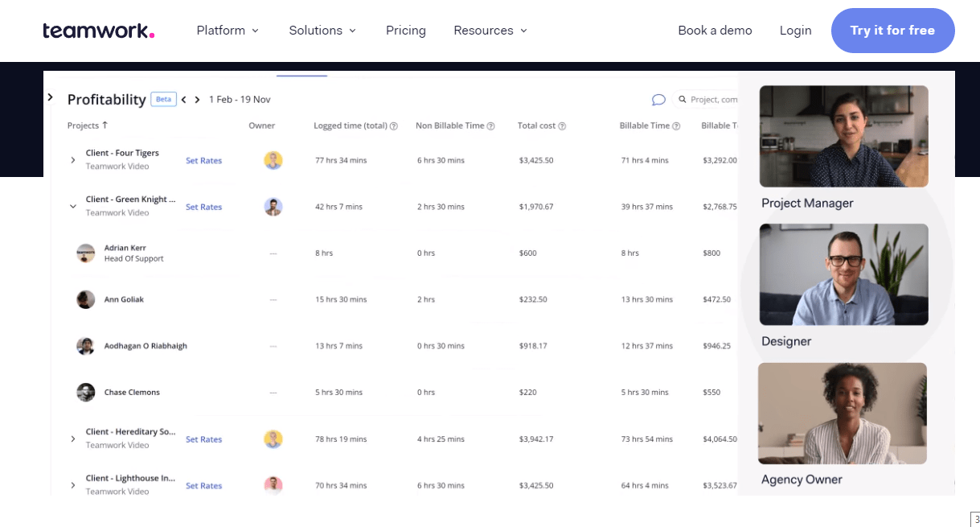
Task: Click the Book a demo link
Action: pos(715,31)
